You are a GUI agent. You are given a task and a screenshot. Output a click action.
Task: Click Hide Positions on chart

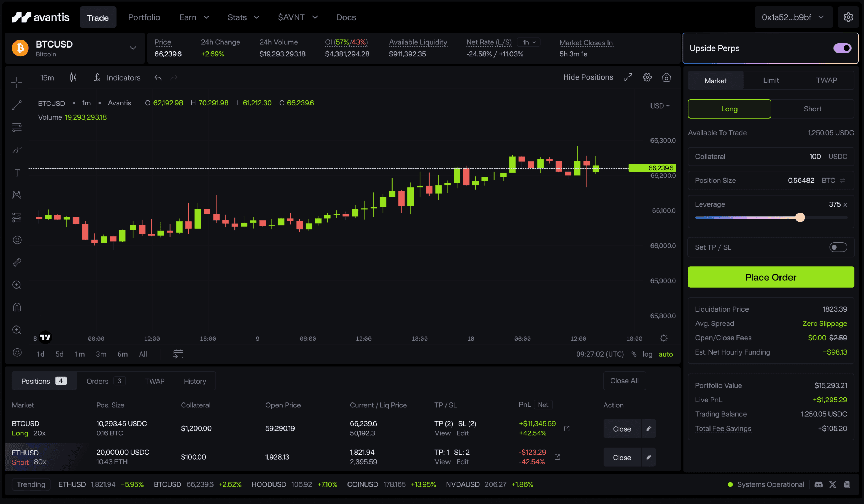pos(588,77)
